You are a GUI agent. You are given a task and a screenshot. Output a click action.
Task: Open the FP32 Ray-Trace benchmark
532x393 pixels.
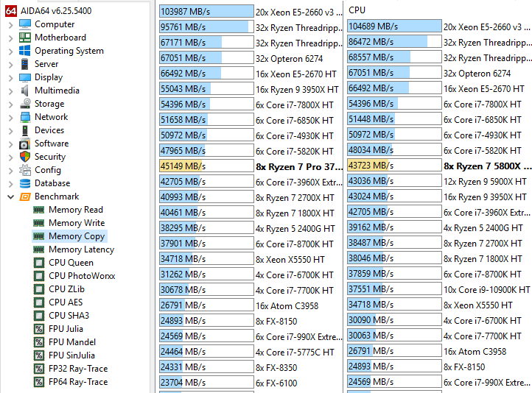pyautogui.click(x=78, y=369)
